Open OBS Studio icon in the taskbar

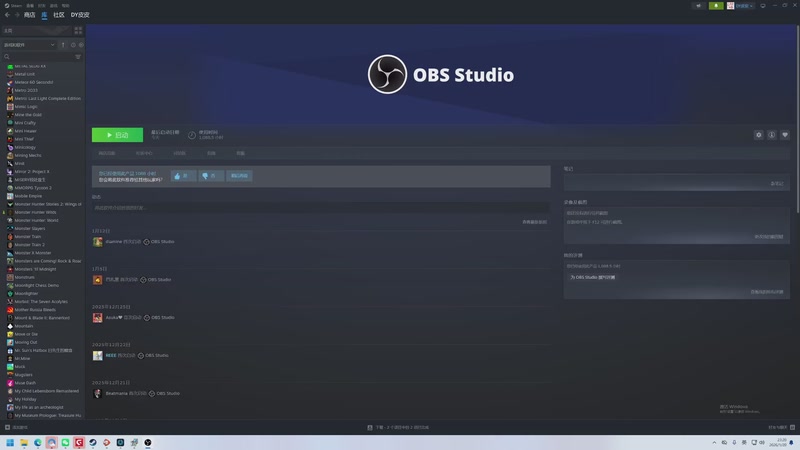coord(147,443)
